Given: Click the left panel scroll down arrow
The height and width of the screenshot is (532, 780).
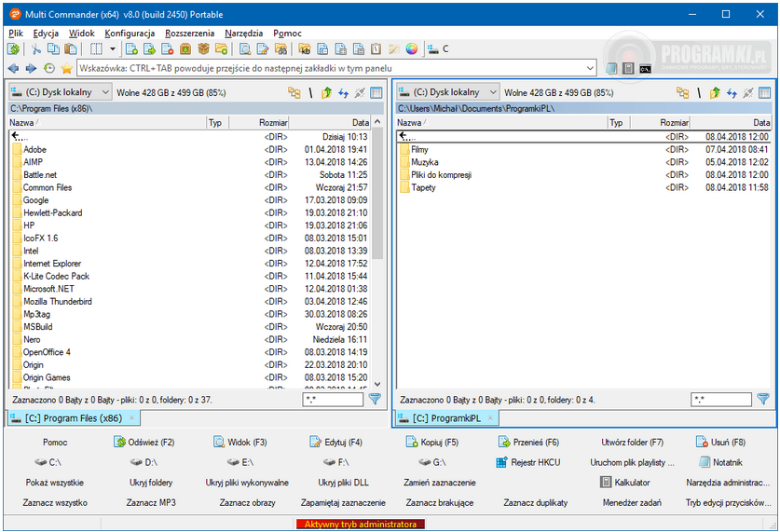Looking at the screenshot, I should point(377,385).
